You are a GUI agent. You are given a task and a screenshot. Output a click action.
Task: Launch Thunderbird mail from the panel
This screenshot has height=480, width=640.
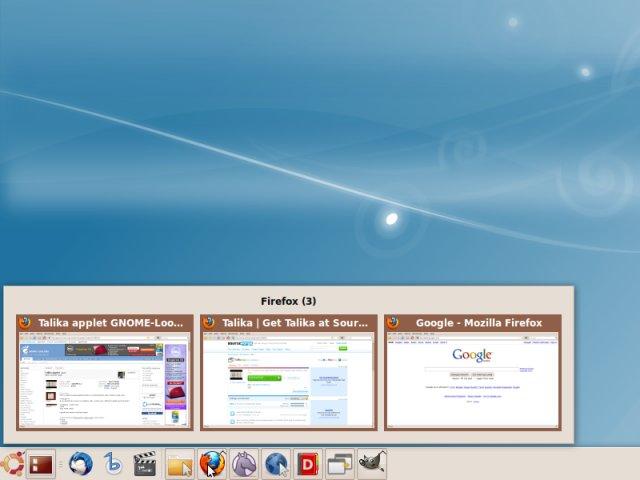tap(81, 465)
